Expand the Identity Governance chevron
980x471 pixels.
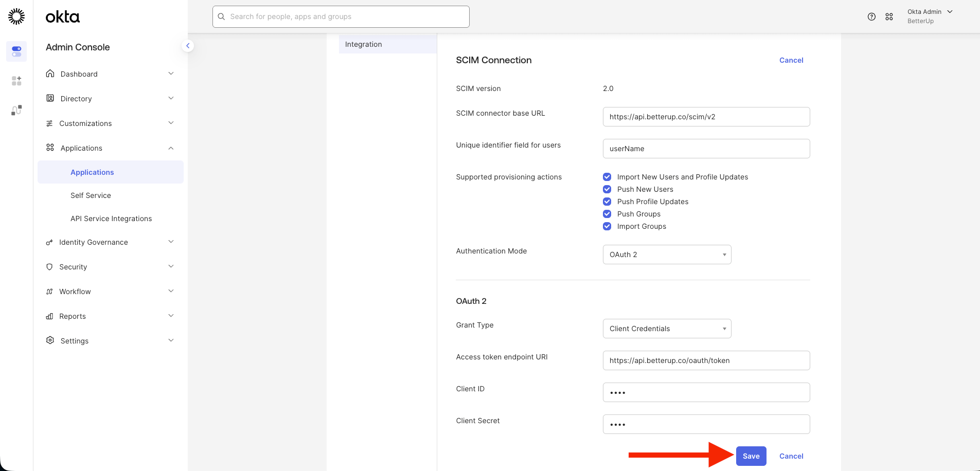pos(171,242)
